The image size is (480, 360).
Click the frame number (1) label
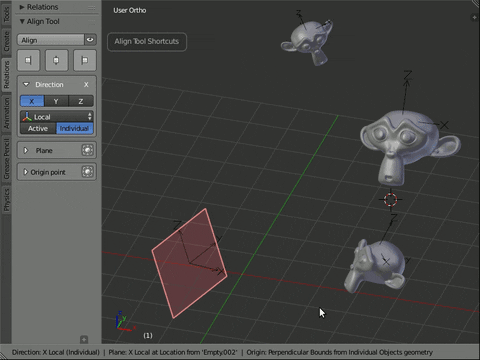point(148,335)
